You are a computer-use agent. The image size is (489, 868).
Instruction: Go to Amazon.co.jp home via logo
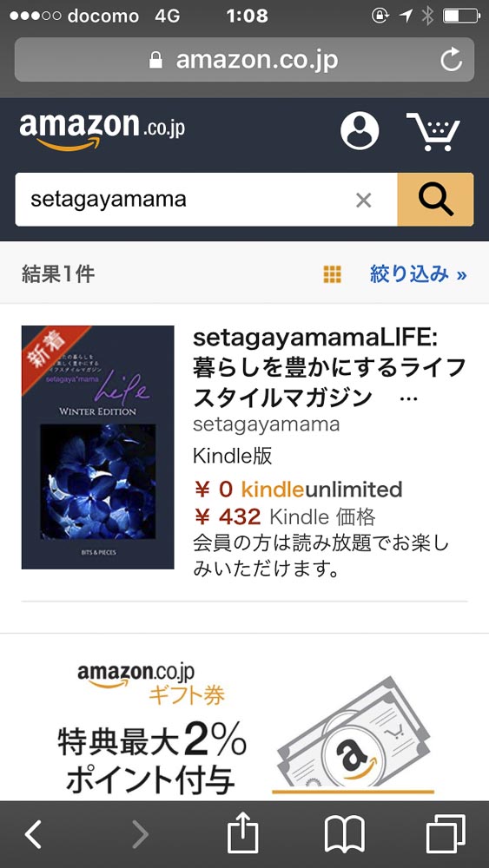(x=102, y=131)
